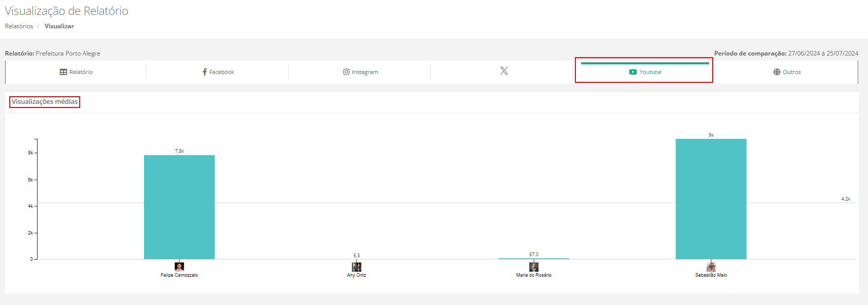Open the Instagram tab label
Screen dimensions: 868x305
[365, 72]
